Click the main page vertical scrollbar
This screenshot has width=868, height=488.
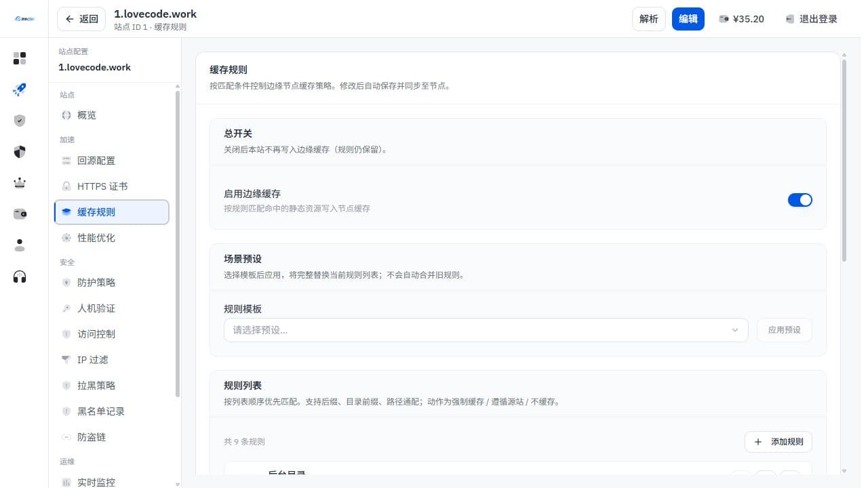click(844, 161)
